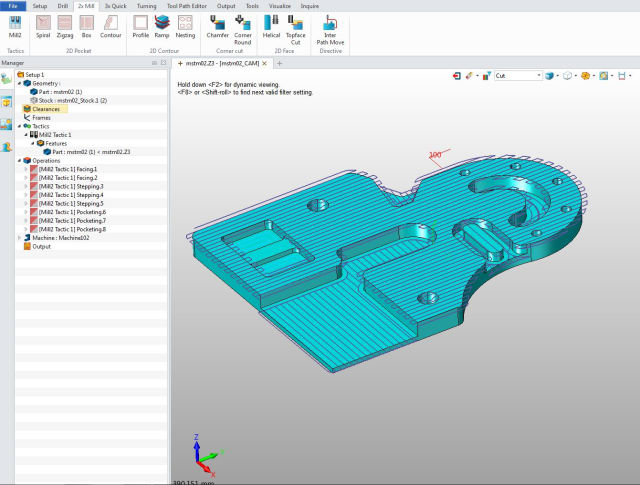Click the wireframe cube view icon
The image size is (640, 485).
567,76
